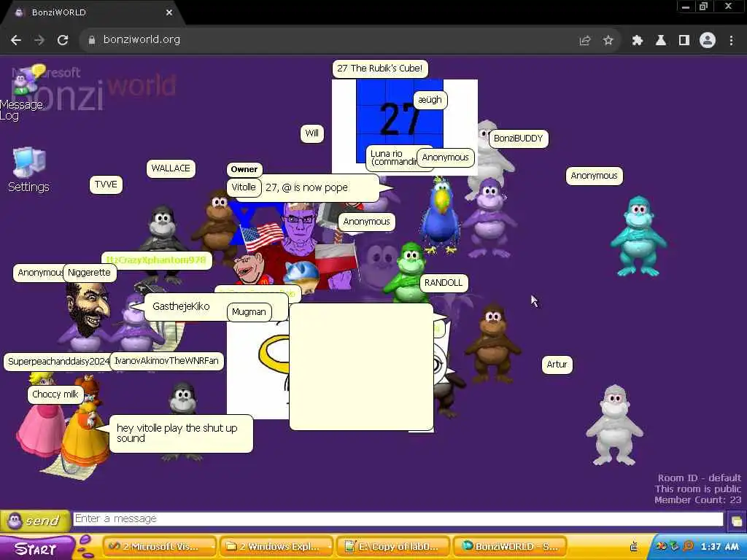747x560 pixels.
Task: Click the browser forward arrow
Action: pos(39,40)
